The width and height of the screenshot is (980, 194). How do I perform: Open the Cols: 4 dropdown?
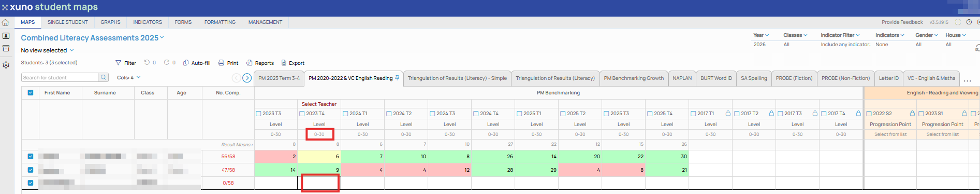(x=128, y=77)
